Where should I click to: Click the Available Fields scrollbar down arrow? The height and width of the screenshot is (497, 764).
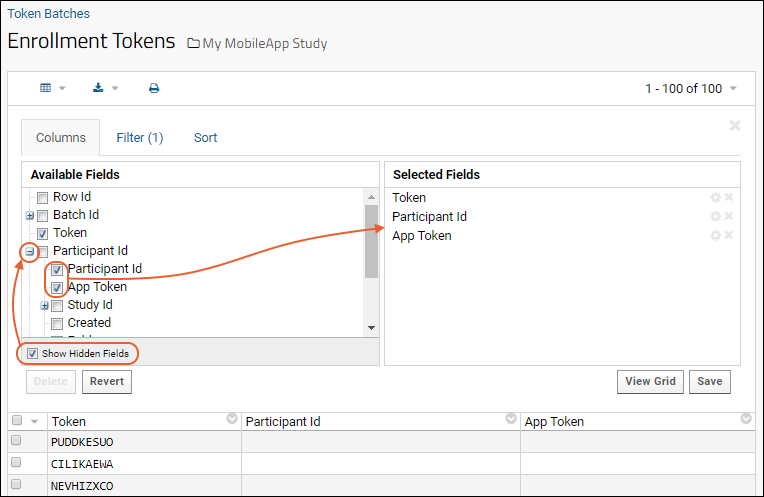(x=371, y=328)
